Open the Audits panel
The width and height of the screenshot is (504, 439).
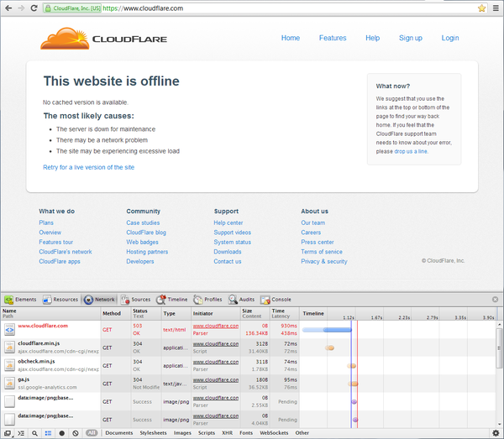coord(241,300)
